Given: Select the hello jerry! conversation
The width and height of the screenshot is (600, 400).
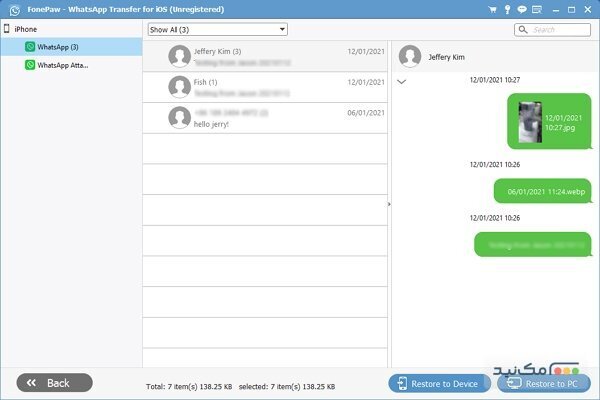Looking at the screenshot, I should click(265, 118).
